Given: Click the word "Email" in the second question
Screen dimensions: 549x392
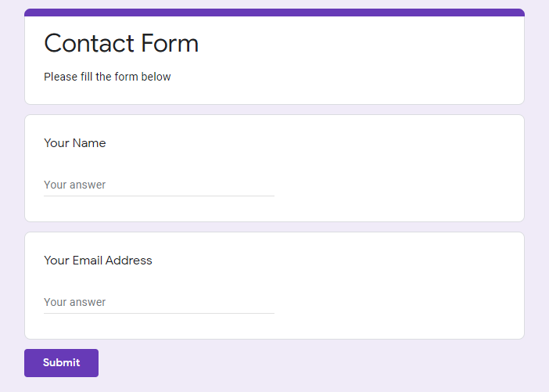Looking at the screenshot, I should point(88,261).
